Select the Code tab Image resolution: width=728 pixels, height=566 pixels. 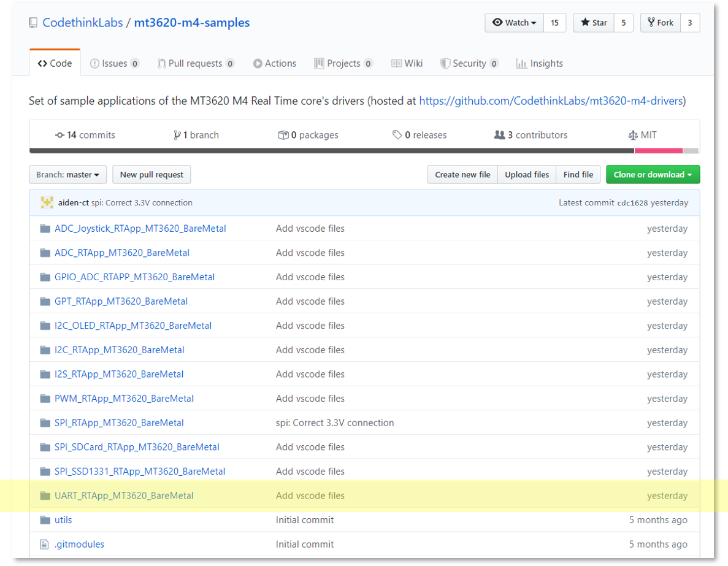click(x=55, y=63)
